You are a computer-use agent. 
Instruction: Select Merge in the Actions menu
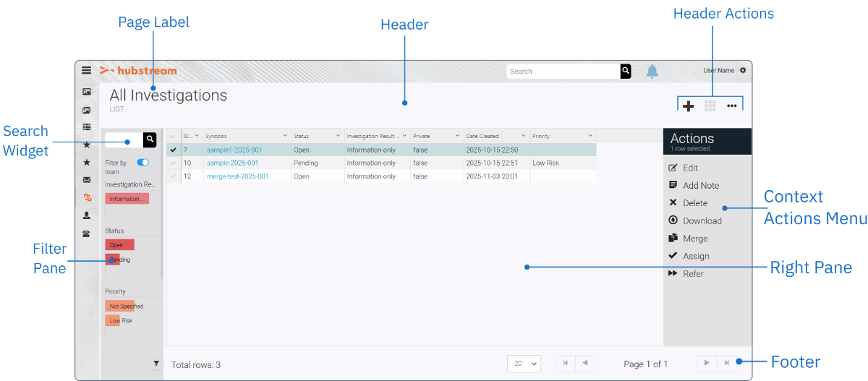[x=694, y=239]
